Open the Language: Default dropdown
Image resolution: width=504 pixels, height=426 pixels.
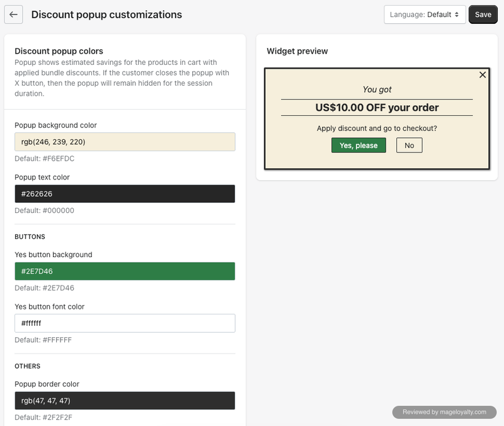coord(425,14)
